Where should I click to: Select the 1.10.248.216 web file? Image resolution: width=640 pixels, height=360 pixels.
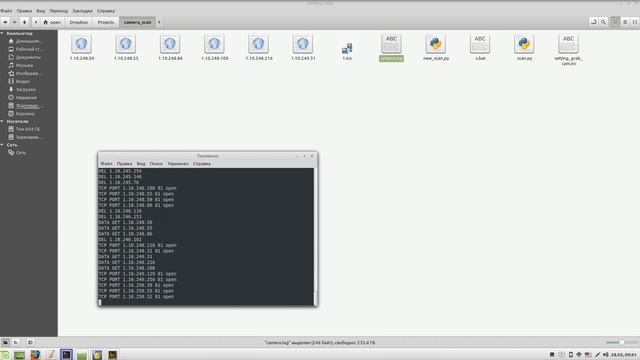[259, 47]
